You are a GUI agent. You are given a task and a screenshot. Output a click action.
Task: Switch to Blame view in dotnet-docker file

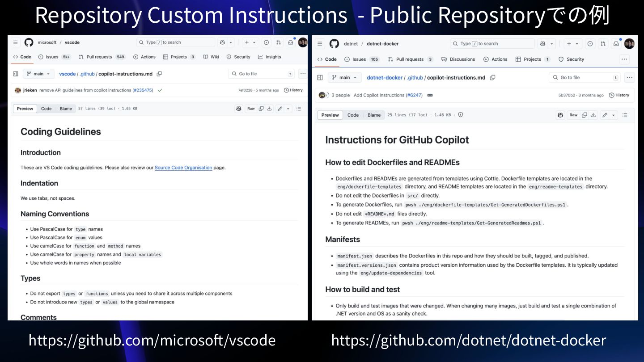coord(374,115)
